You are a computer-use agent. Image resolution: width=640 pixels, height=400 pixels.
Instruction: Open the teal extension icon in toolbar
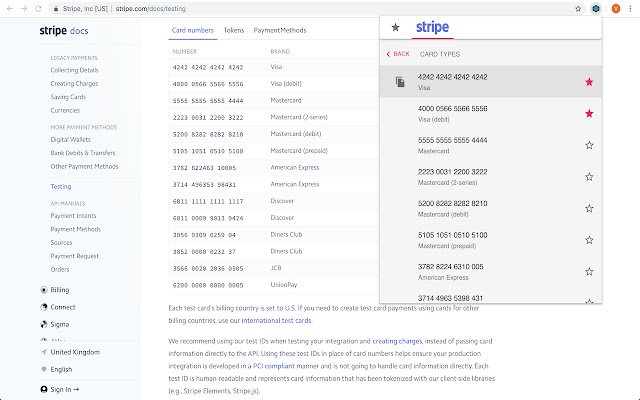[x=596, y=9]
